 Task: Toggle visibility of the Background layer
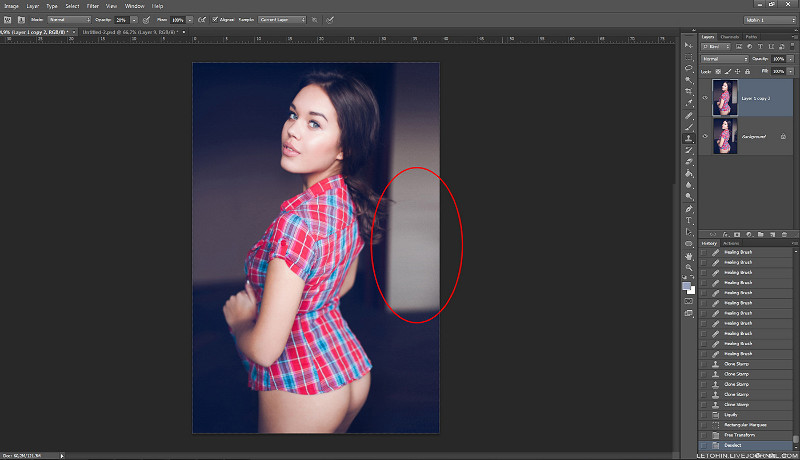705,136
